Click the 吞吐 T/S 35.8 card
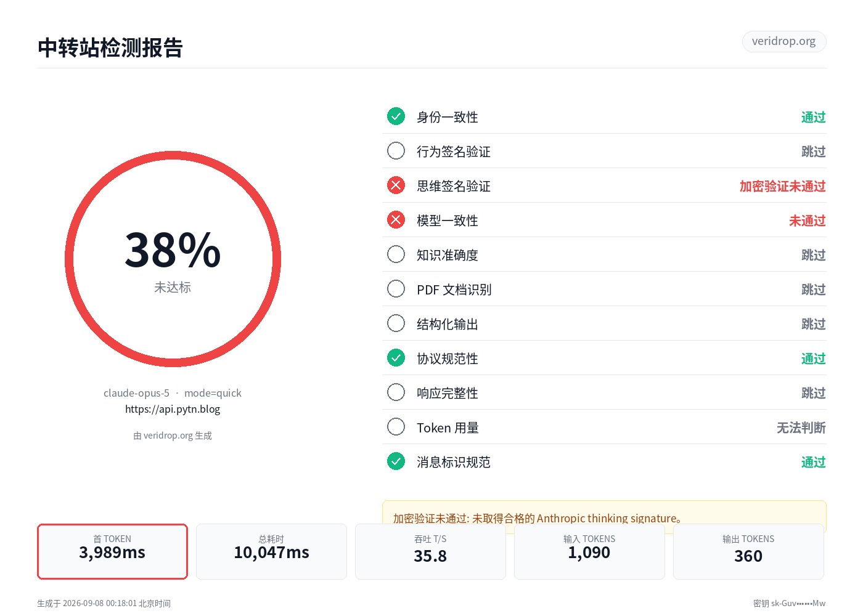 (430, 551)
